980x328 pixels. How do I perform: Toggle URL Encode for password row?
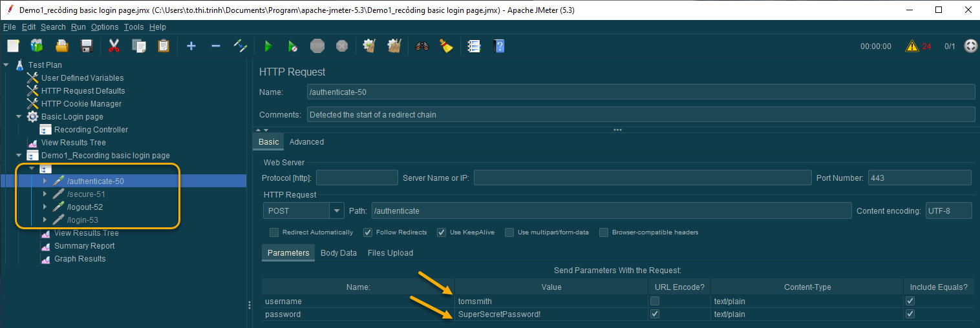pos(655,314)
